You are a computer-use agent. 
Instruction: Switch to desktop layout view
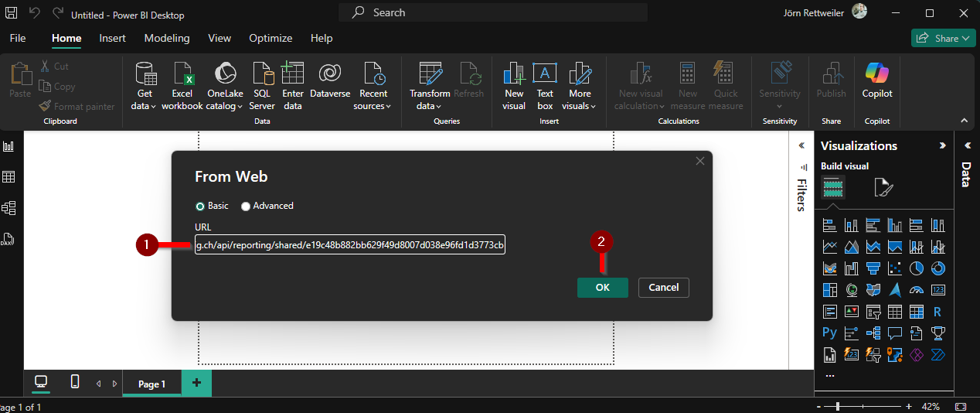(x=41, y=382)
